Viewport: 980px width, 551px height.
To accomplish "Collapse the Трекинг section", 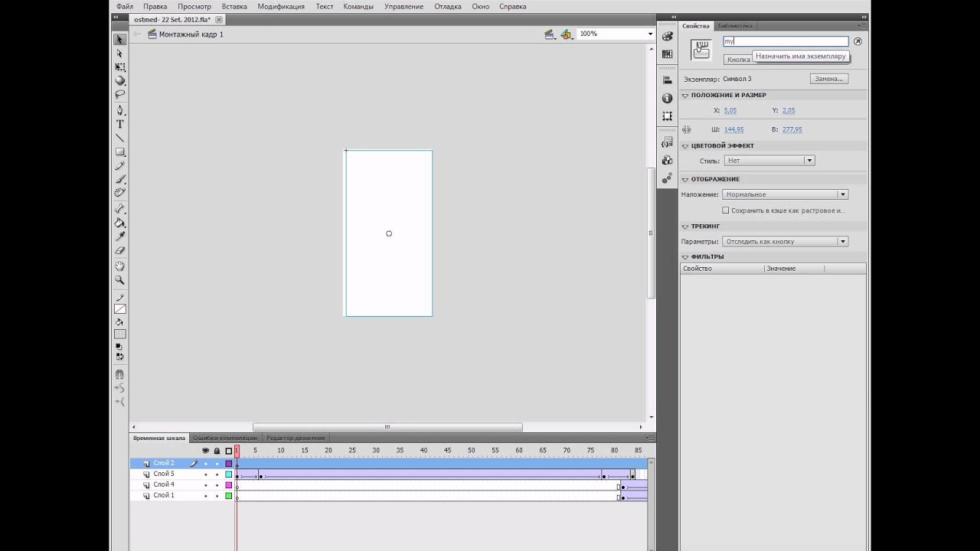I will [685, 227].
